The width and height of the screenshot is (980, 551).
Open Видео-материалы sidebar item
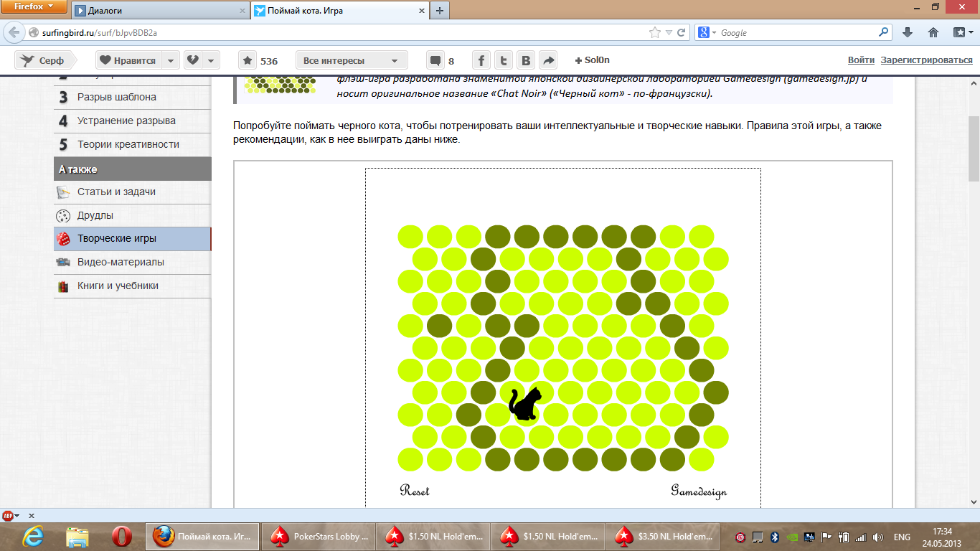click(x=133, y=262)
